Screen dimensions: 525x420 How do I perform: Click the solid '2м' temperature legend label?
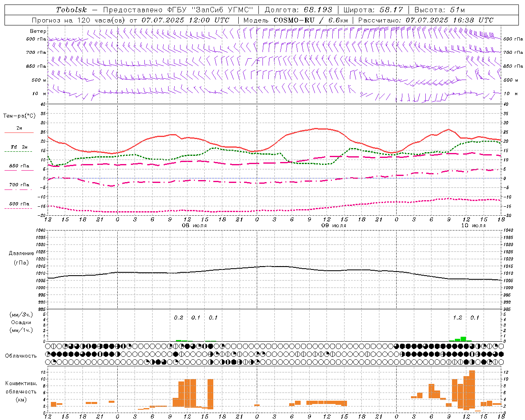point(19,128)
